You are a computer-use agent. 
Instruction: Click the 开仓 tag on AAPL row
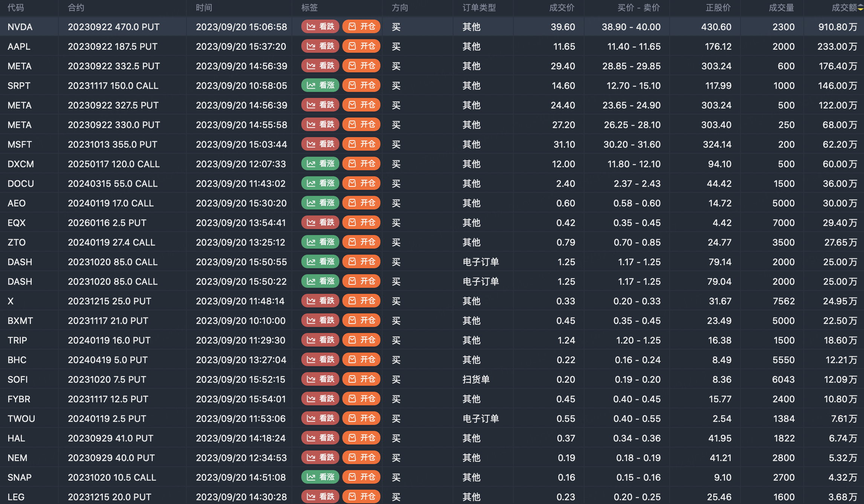361,46
